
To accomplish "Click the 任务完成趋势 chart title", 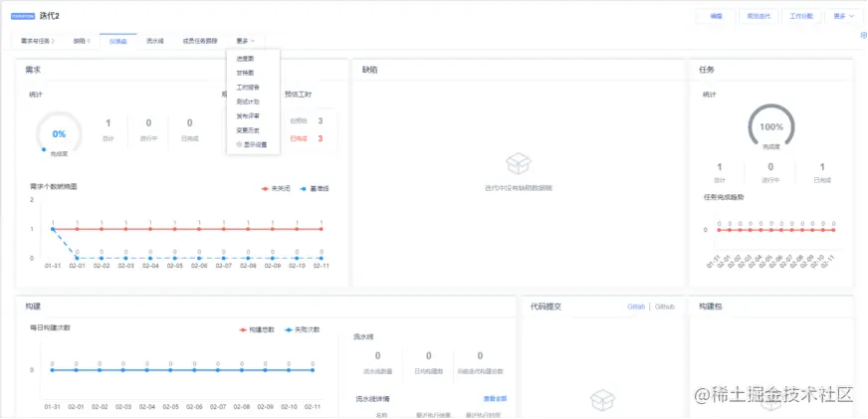I will tap(724, 196).
